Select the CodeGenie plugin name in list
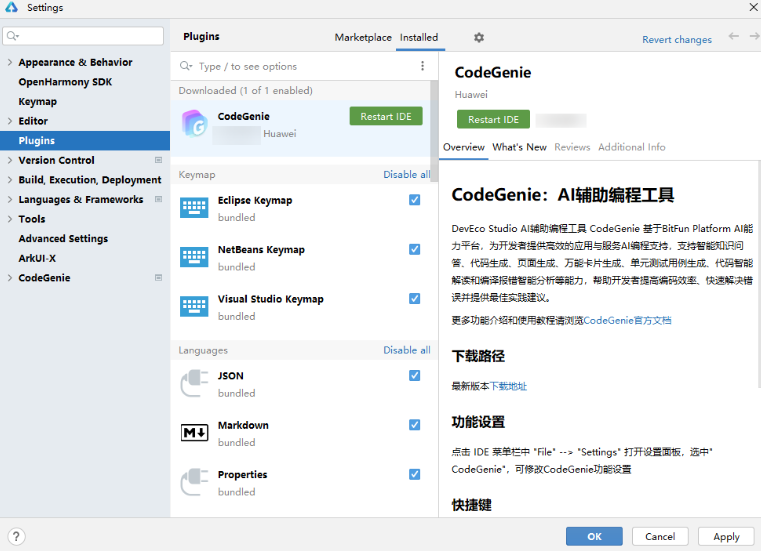 tap(244, 117)
